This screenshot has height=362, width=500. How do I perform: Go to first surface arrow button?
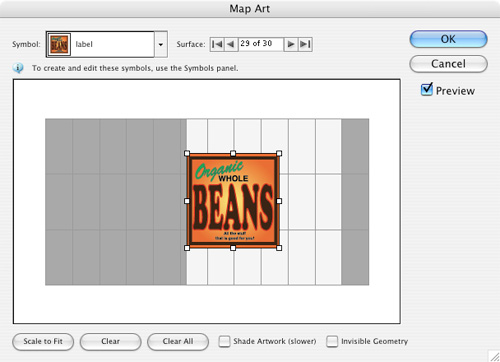(x=217, y=44)
